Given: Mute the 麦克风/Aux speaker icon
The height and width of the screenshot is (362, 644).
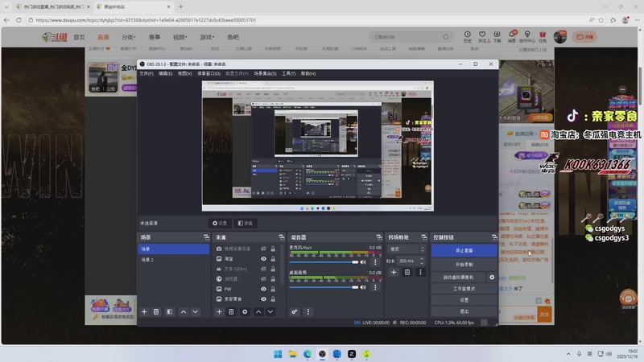Looking at the screenshot, I should tap(363, 261).
